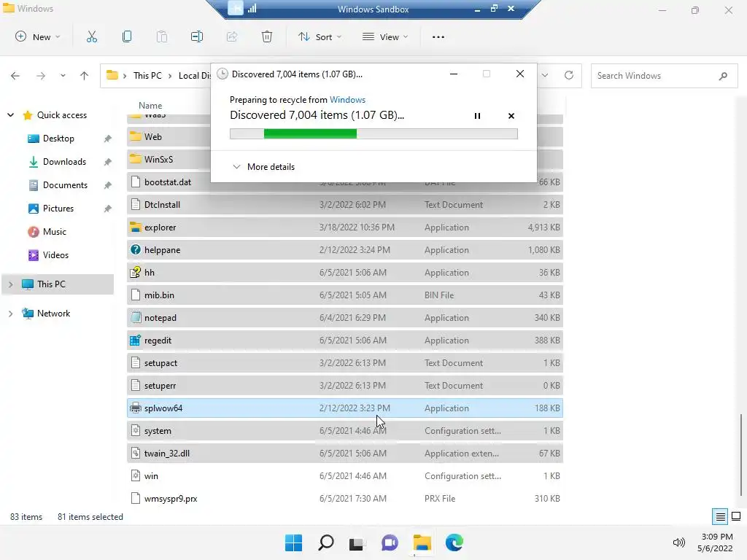Go up one folder level arrow
Screen dimensions: 747x560
click(85, 75)
